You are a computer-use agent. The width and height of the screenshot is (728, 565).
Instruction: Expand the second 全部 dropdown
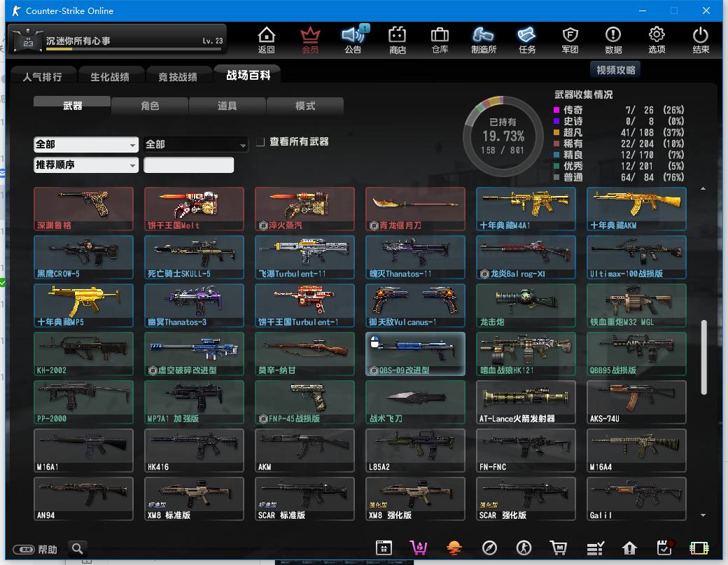196,144
